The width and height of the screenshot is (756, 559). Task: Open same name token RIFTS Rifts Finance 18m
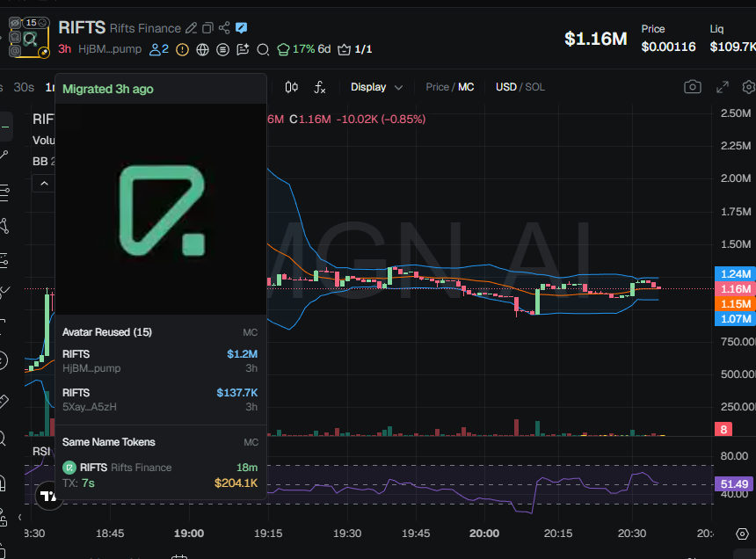click(160, 476)
